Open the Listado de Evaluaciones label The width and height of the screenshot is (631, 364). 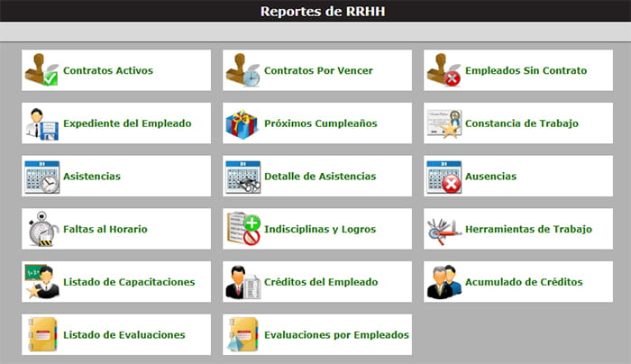tap(124, 335)
